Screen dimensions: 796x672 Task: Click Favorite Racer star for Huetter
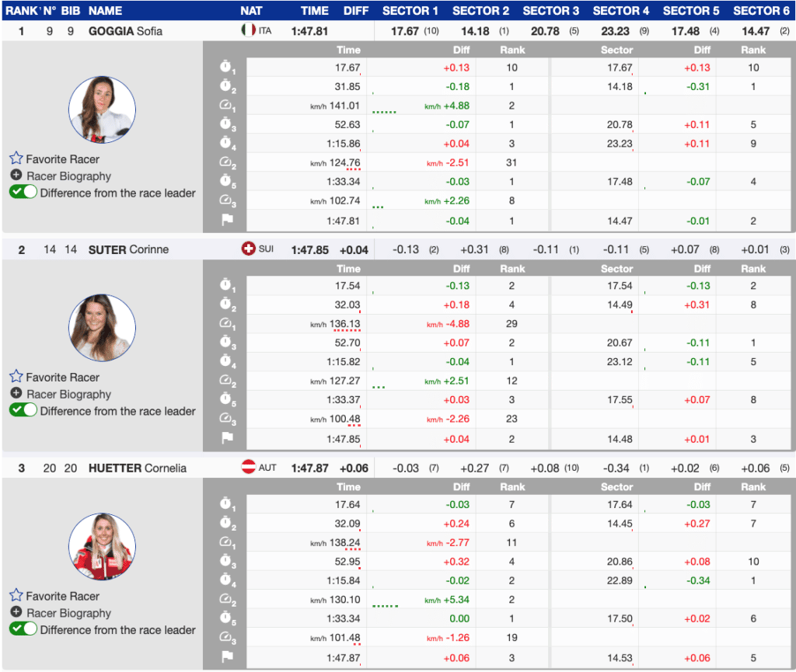(16, 596)
